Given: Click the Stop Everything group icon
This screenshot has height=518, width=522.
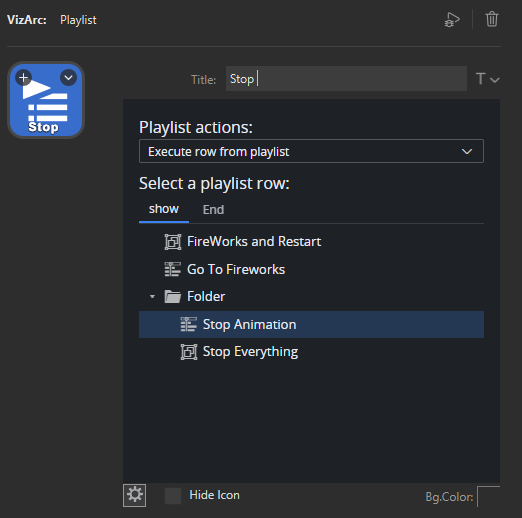Looking at the screenshot, I should pyautogui.click(x=189, y=352).
